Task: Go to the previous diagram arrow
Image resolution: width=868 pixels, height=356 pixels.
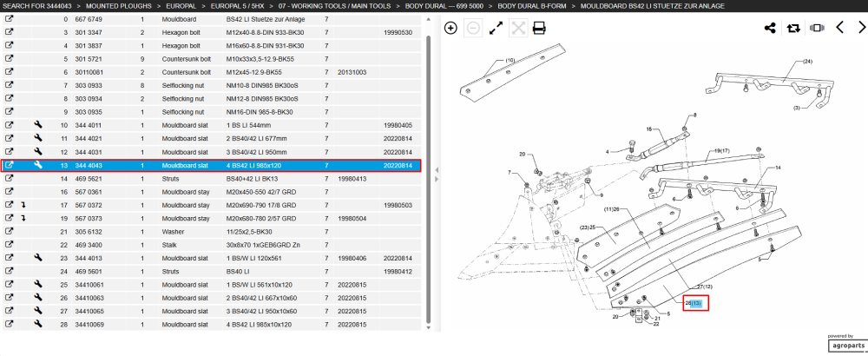Action: point(839,27)
